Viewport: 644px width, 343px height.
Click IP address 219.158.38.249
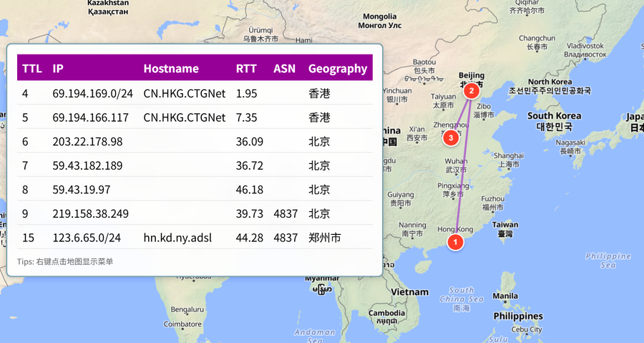pos(90,213)
